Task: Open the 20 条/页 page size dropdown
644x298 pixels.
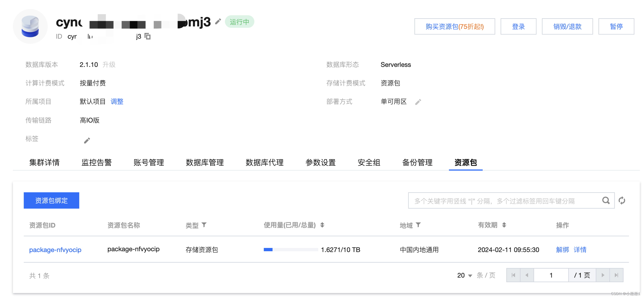Action: 464,275
